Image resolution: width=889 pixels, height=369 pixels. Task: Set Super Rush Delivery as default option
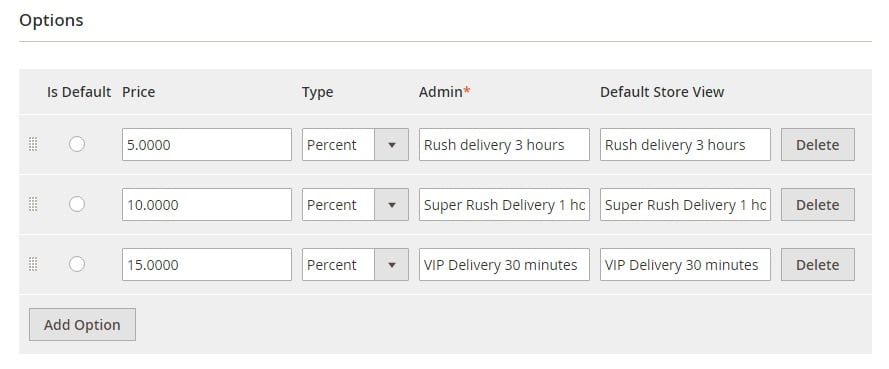coord(77,204)
